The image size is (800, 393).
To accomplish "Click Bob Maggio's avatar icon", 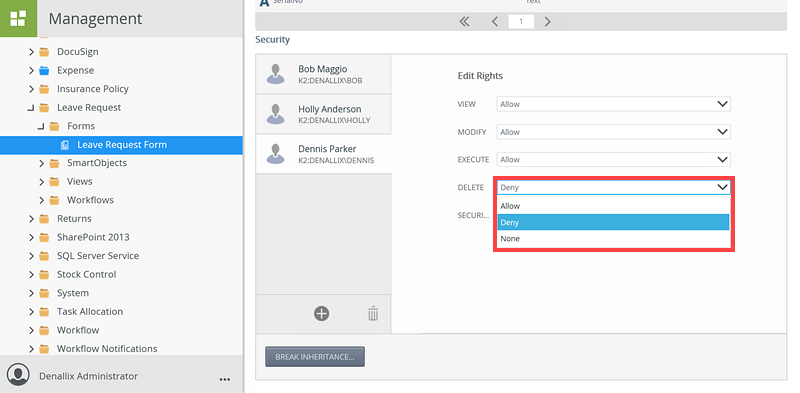I will click(276, 75).
